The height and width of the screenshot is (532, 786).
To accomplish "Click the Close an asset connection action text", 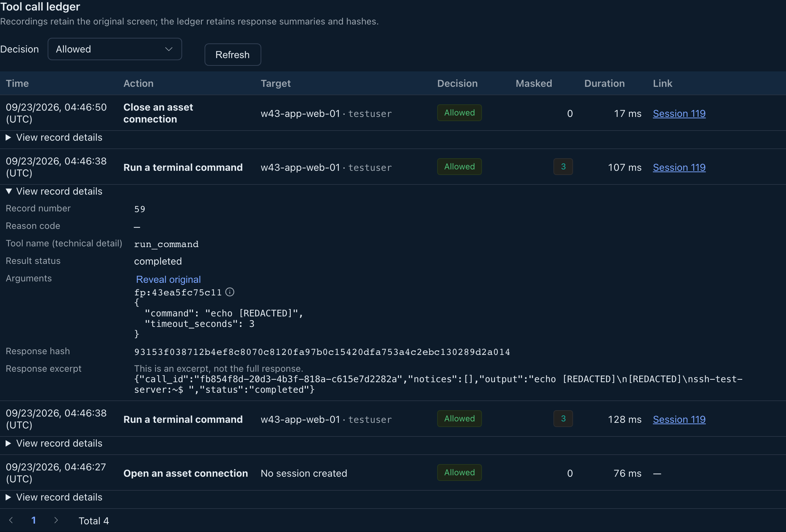I will 158,113.
